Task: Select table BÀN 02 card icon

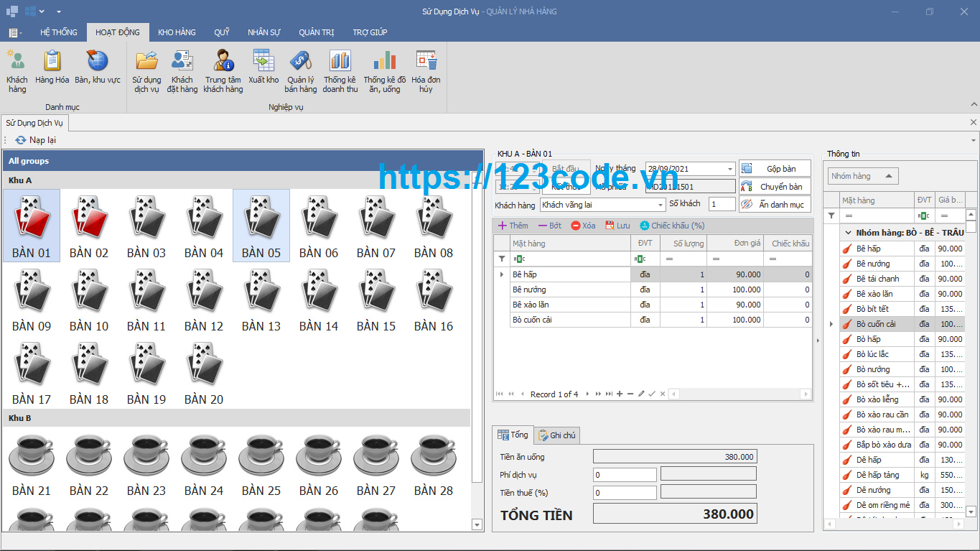Action: 89,226
